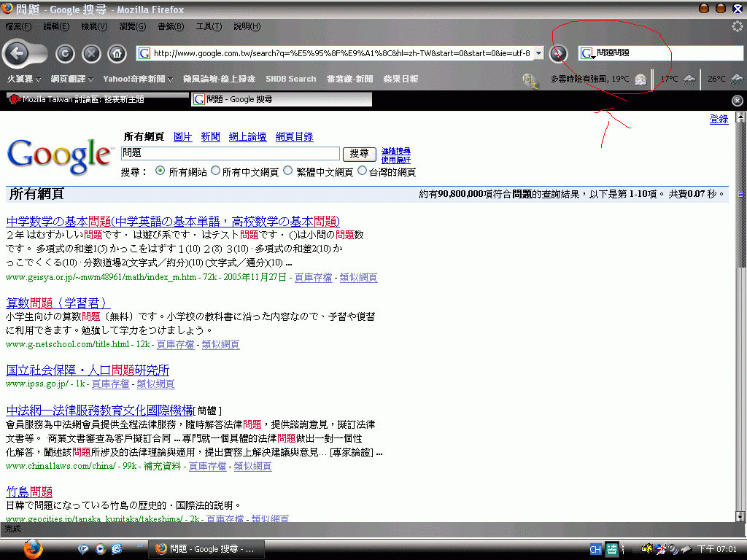The height and width of the screenshot is (560, 747).
Task: Choose the 台灣的網頁 radio option
Action: 363,171
